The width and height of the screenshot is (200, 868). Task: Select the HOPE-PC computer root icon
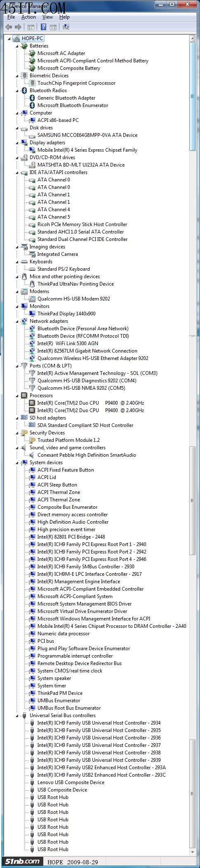click(x=16, y=38)
